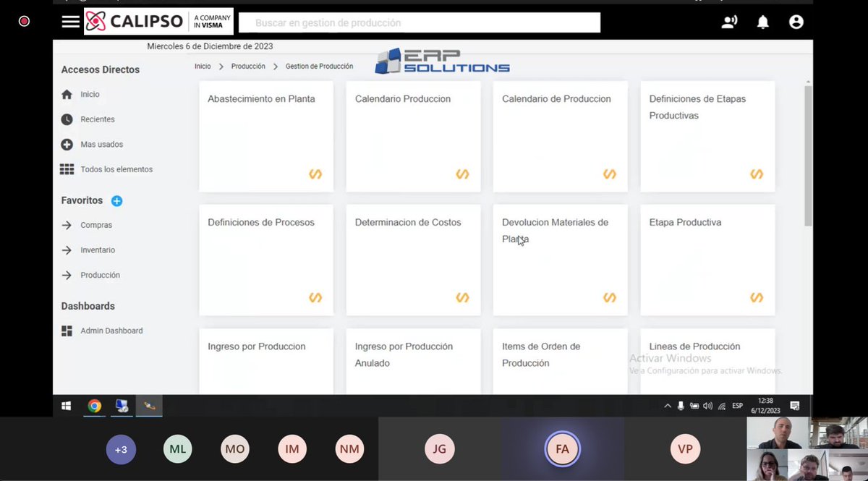Open the Ingreso por Produccion card
This screenshot has height=481, width=868.
tap(266, 361)
